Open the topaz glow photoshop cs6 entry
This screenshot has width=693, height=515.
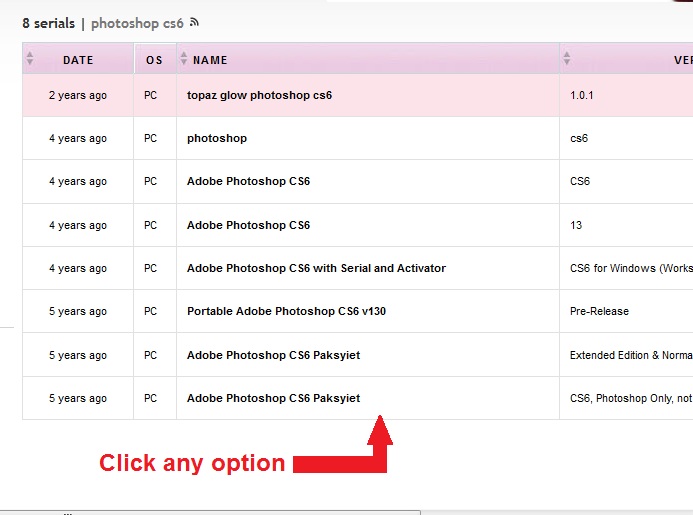[x=259, y=96]
